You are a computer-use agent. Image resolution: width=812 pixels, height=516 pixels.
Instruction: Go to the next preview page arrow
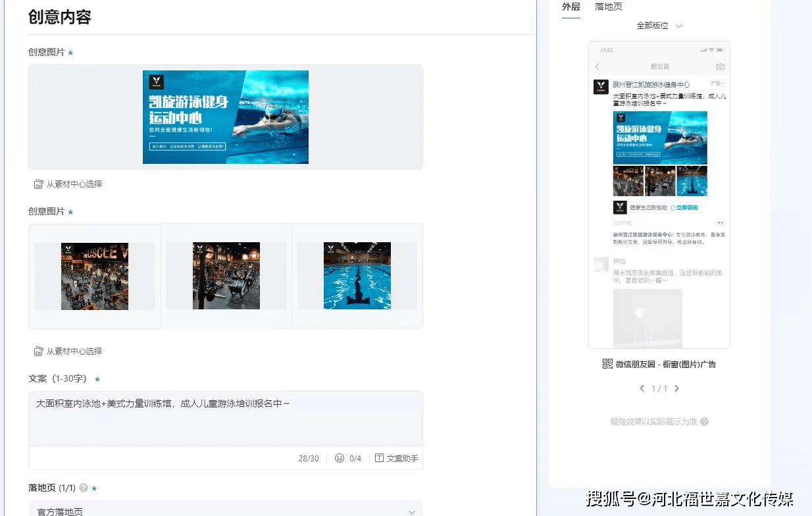click(676, 388)
